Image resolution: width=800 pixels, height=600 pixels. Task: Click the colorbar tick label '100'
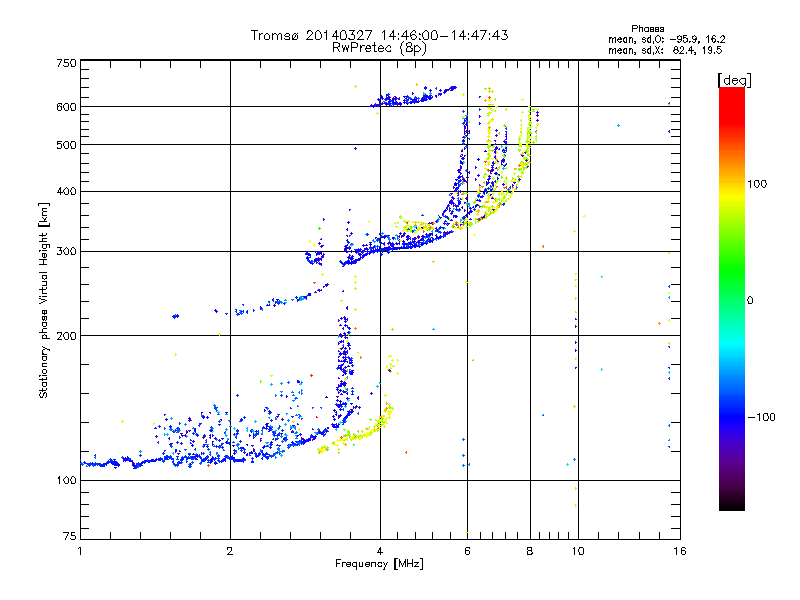click(x=757, y=184)
